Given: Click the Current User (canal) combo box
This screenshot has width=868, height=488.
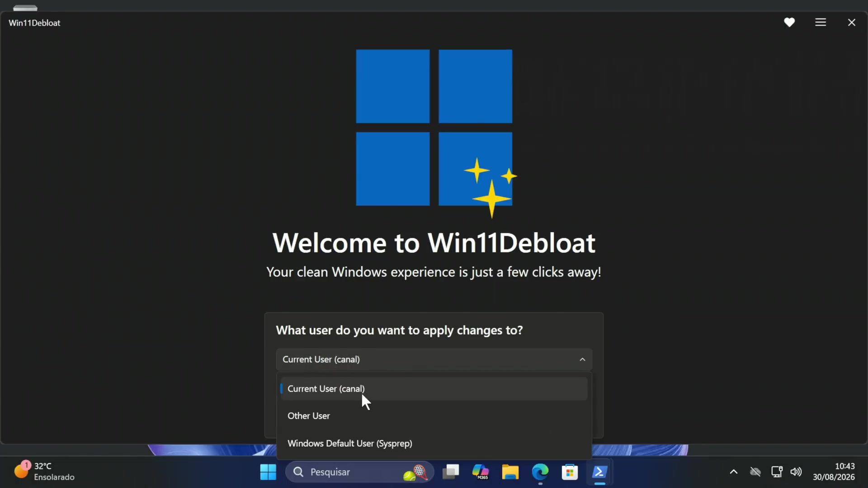Looking at the screenshot, I should coord(434,360).
